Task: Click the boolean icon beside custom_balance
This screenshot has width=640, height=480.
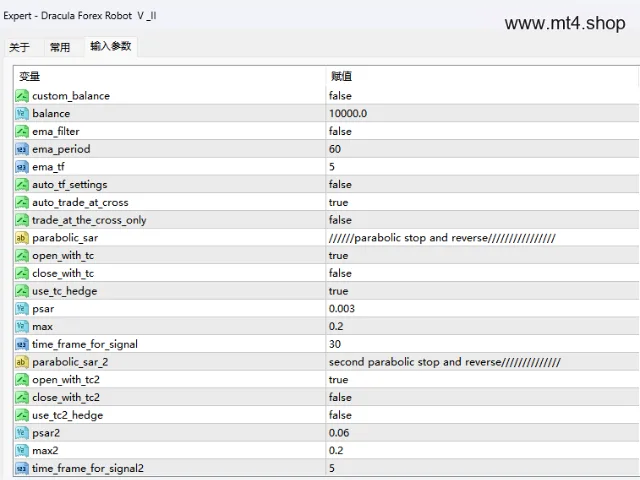Action: (22, 96)
